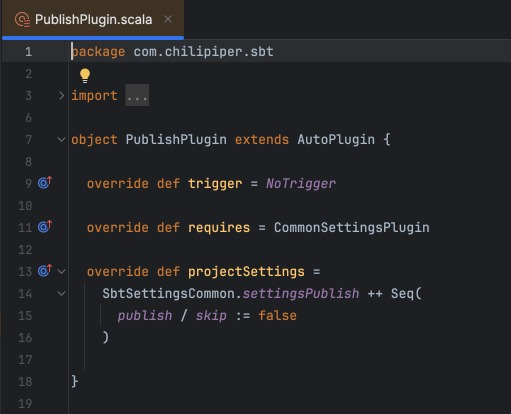Viewport: 511px width, 414px height.
Task: Click the 'Seq(' call on line 14
Action: click(406, 294)
